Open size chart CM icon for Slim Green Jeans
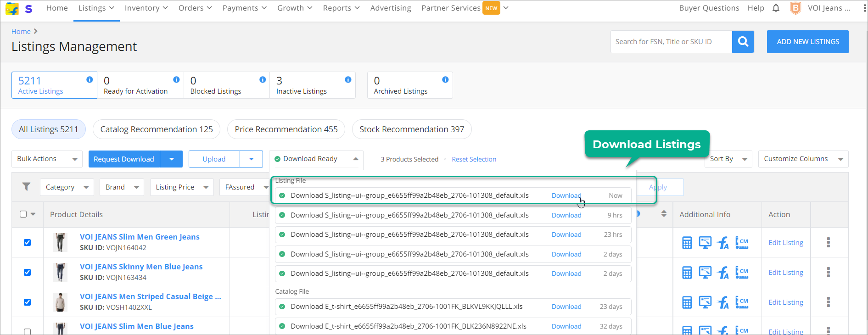 pyautogui.click(x=742, y=242)
